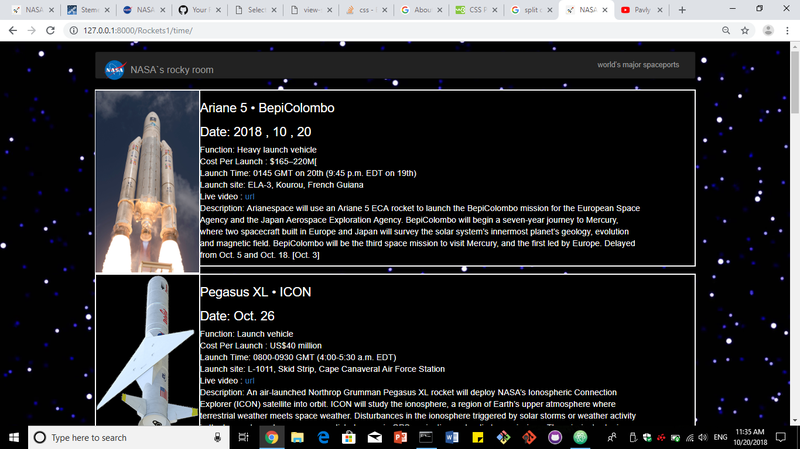Open the Action Center notifications
The width and height of the screenshot is (800, 449).
click(x=781, y=437)
